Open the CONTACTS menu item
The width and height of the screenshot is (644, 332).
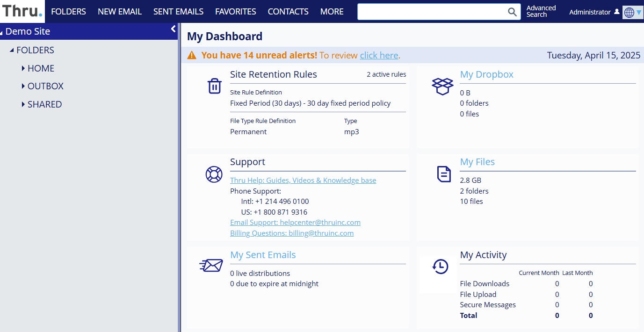[288, 12]
